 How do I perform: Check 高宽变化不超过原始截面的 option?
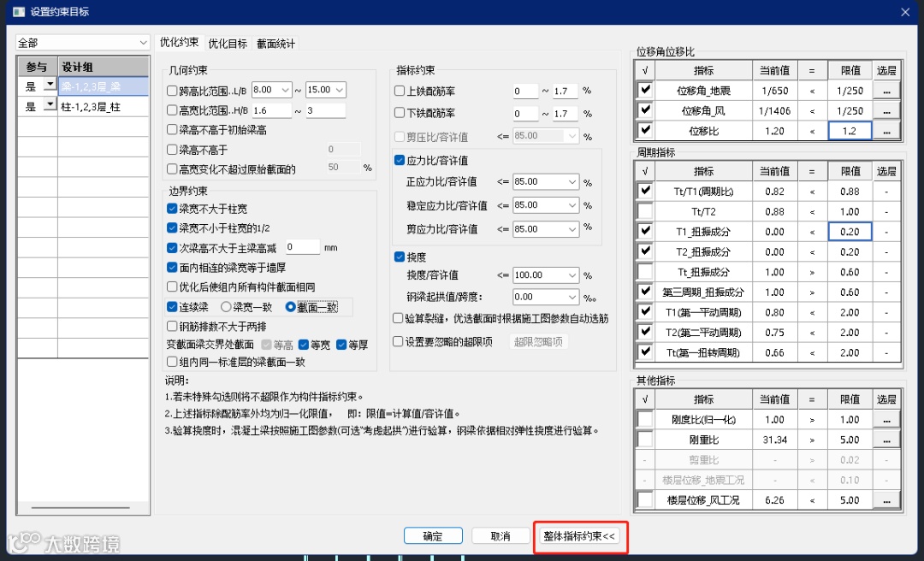(x=172, y=169)
